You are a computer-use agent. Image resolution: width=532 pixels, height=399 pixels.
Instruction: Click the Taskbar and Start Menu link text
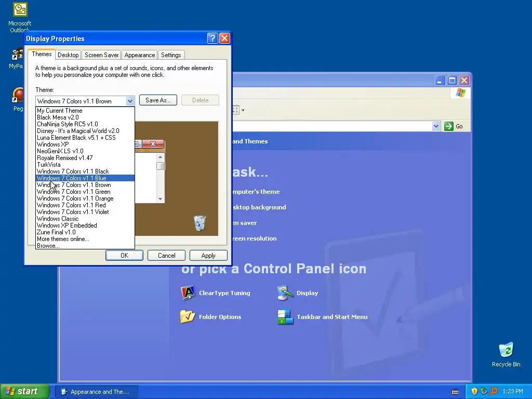pos(332,316)
